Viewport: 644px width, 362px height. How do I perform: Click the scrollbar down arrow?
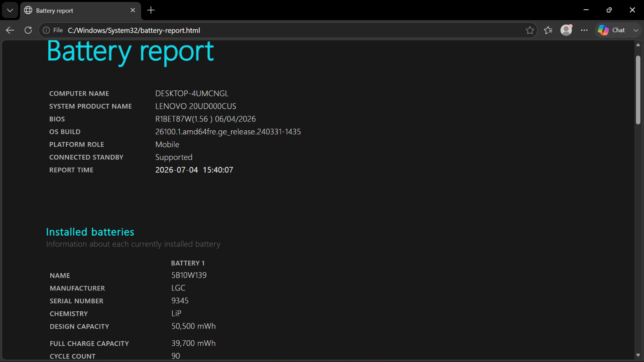638,355
